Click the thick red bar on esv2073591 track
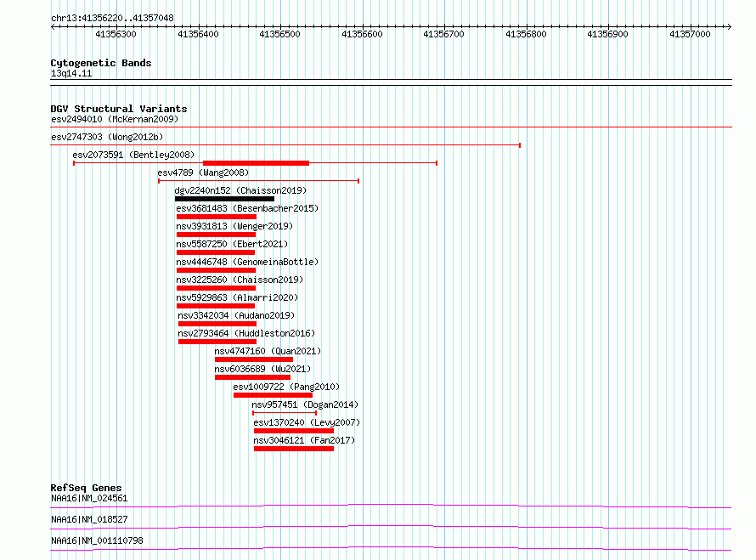 256,163
